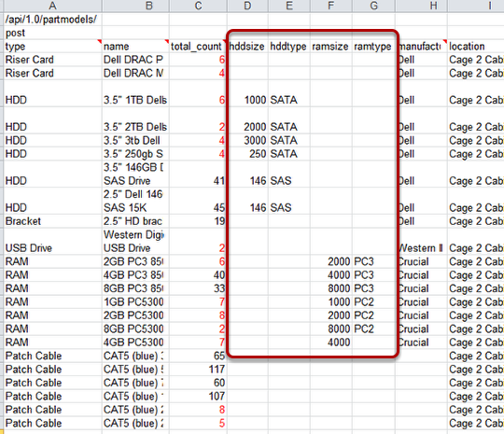The image size is (504, 434).
Task: Select column D header
Action: 248,6
